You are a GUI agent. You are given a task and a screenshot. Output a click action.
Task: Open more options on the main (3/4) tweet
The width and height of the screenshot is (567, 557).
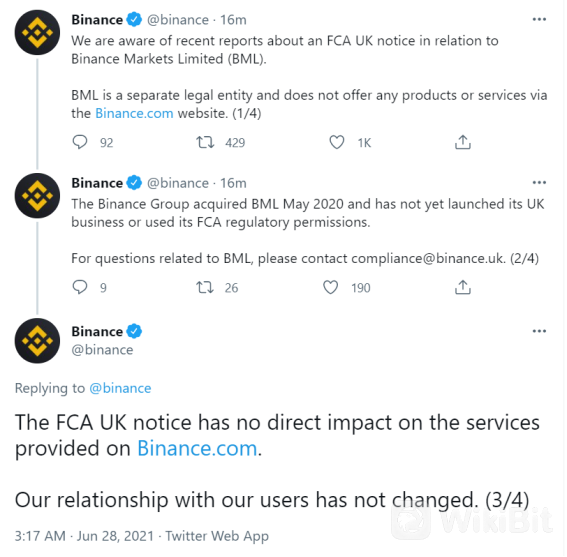(539, 331)
